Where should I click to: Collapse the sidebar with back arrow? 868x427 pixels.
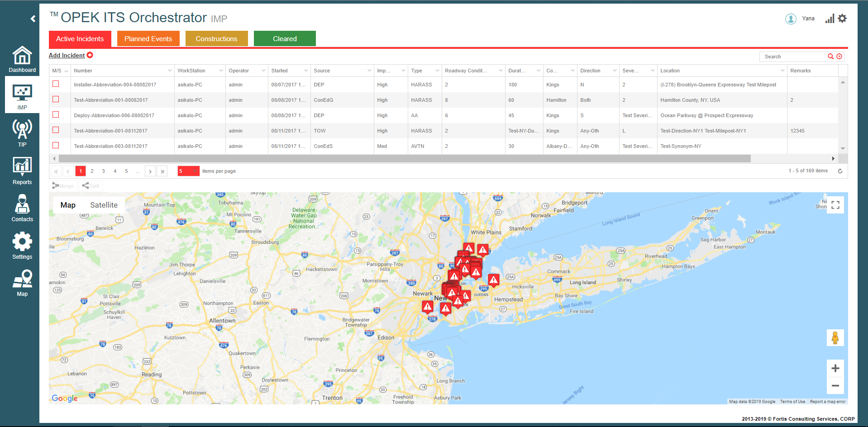pos(33,19)
